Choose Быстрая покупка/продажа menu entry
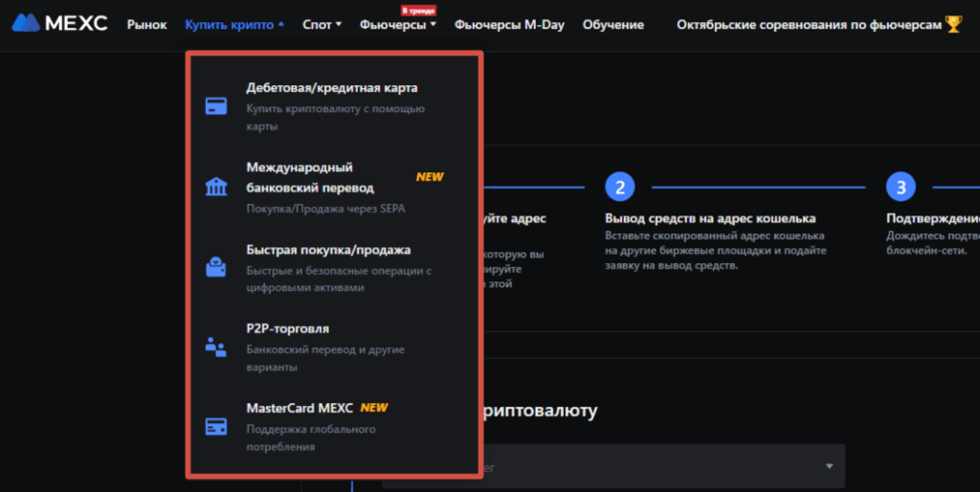 coord(328,250)
